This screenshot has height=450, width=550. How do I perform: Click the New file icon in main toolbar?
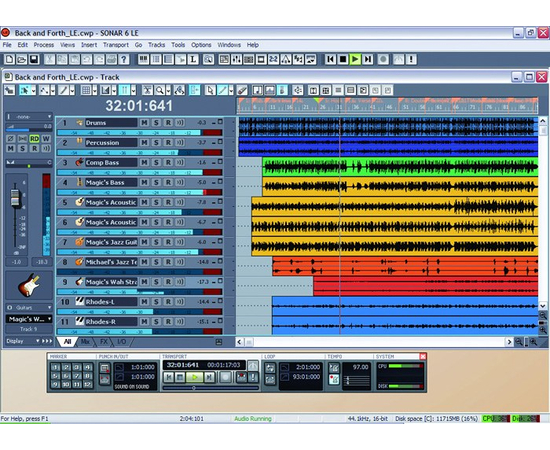pyautogui.click(x=9, y=59)
